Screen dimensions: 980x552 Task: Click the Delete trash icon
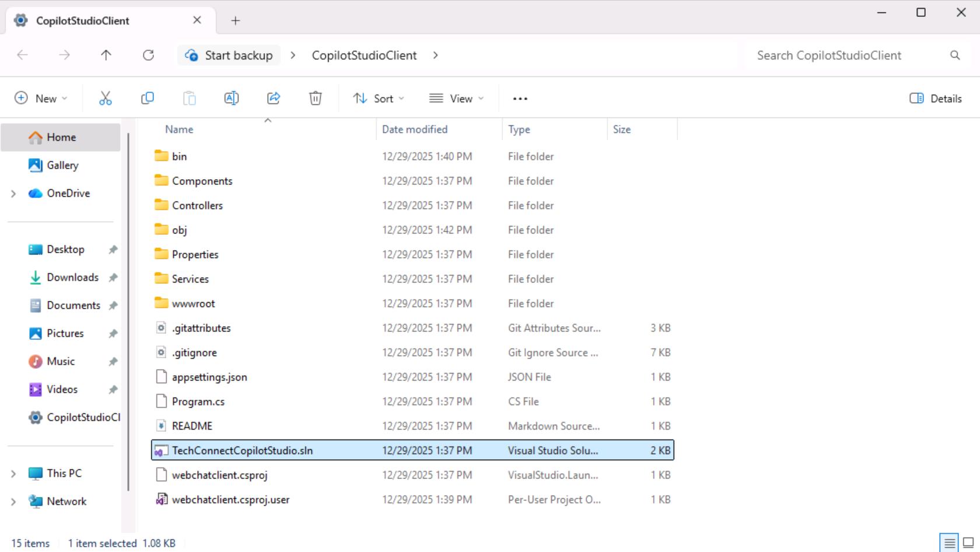tap(315, 99)
